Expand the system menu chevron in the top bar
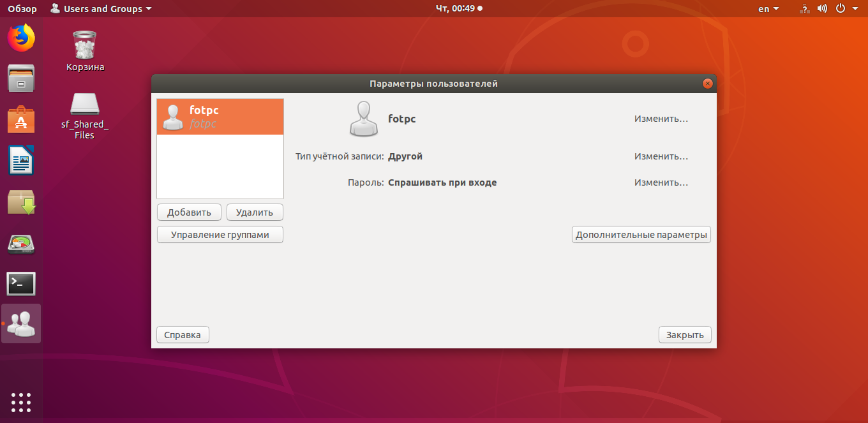 click(x=856, y=8)
